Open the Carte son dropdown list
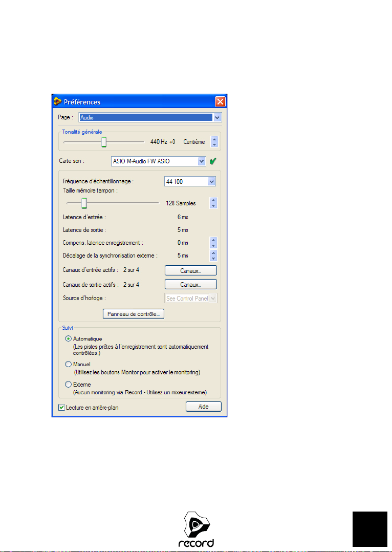Viewport: 392px width, 552px height. pyautogui.click(x=158, y=161)
